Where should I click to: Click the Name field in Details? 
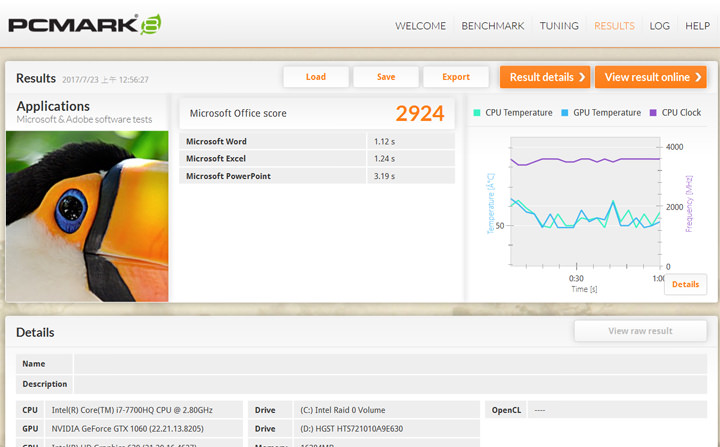tap(390, 364)
